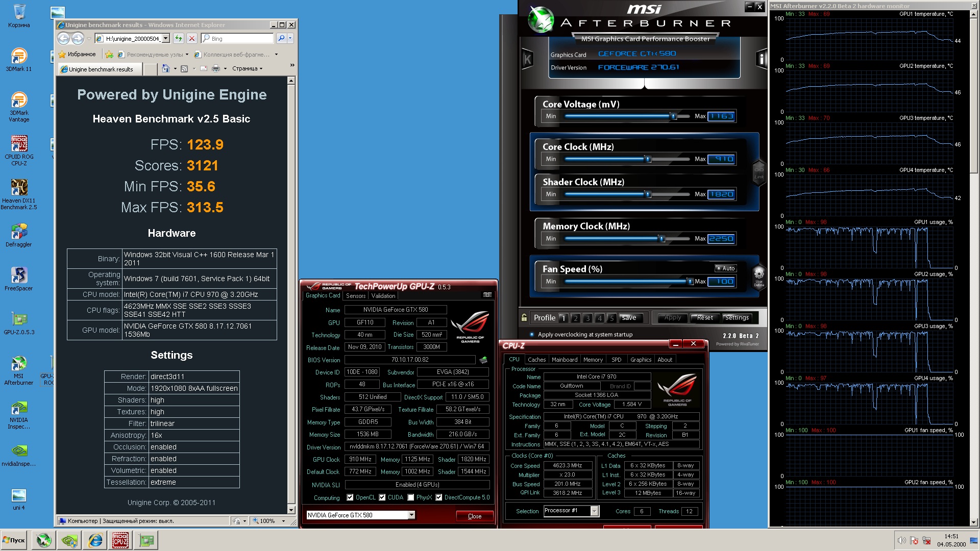This screenshot has height=551, width=980.
Task: Open the Mainboard tab in CPU-Z
Action: 565,360
